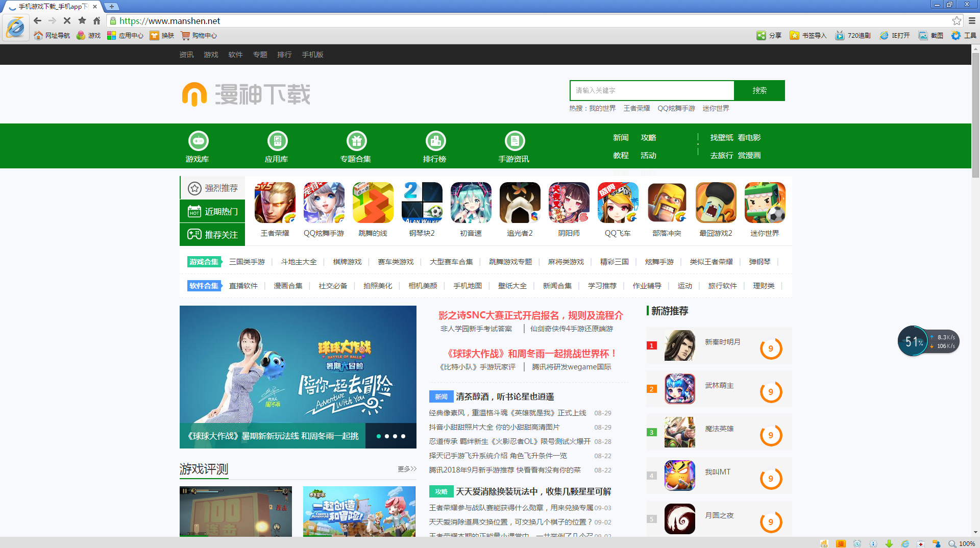The image size is (980, 548).
Task: Open hot search link QQ炫舞手游
Action: 676,108
